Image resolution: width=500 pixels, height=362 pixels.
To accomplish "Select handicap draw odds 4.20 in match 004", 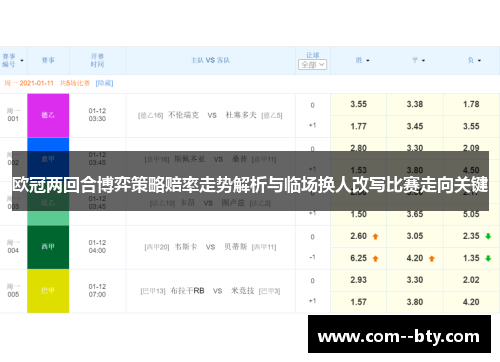I will (415, 258).
